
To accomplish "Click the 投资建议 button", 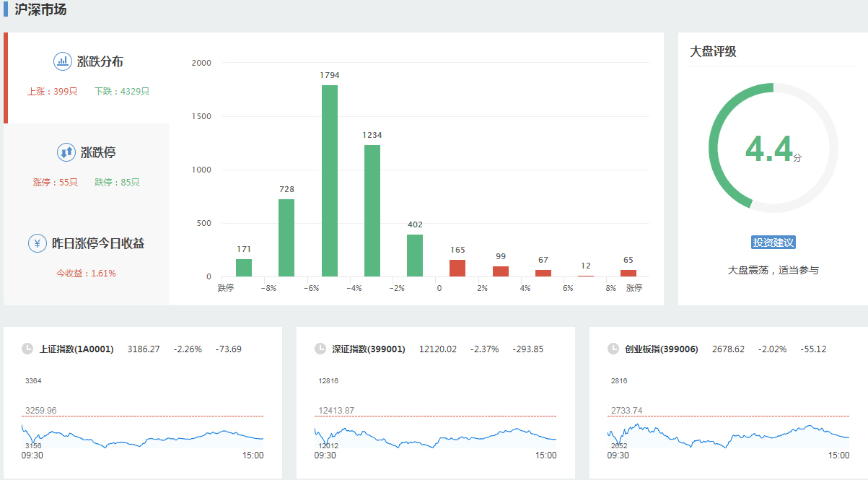I will pyautogui.click(x=773, y=243).
